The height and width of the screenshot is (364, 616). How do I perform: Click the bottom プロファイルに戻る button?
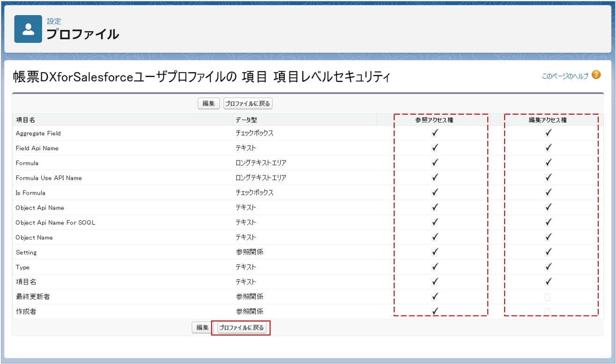tap(242, 328)
